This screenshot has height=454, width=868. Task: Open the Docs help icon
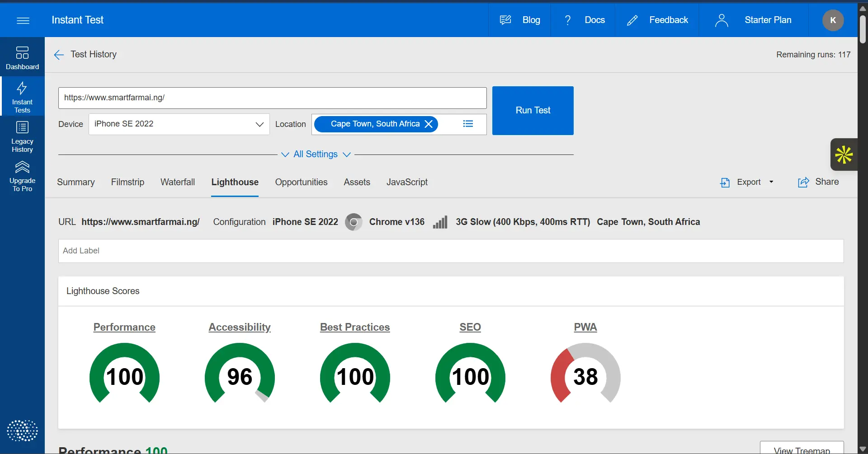[x=568, y=19]
